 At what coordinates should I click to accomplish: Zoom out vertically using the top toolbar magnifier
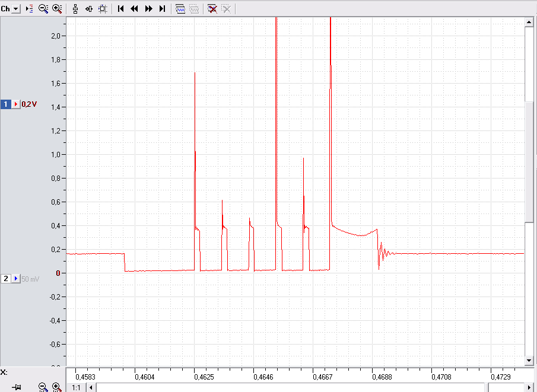[43, 9]
